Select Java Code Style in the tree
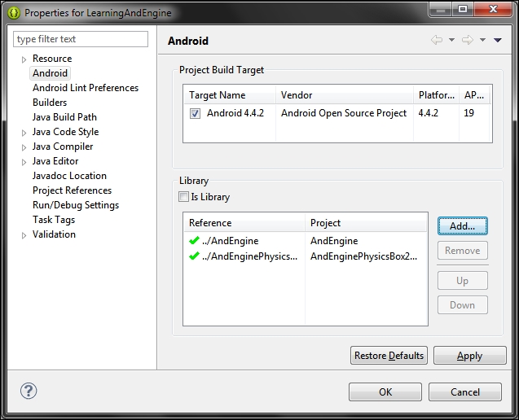The image size is (519, 420). (x=65, y=132)
